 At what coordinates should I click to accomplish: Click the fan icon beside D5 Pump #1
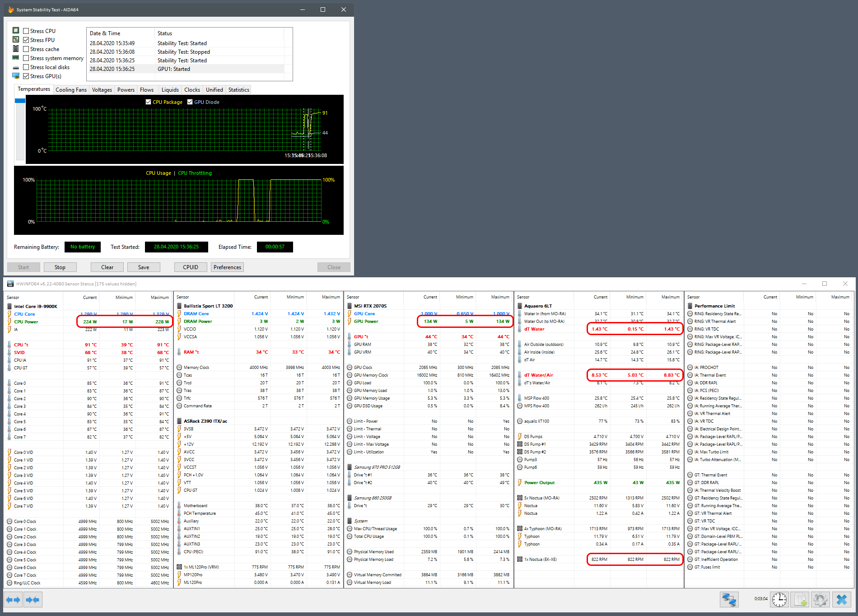click(520, 444)
